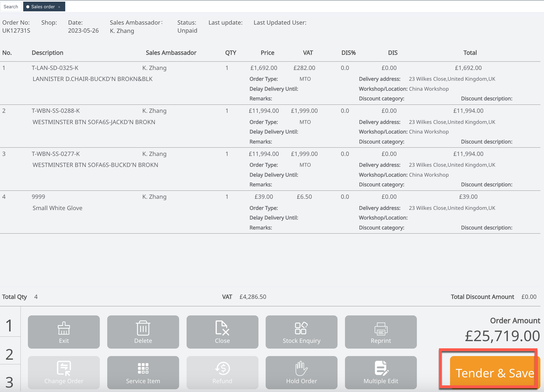Open Stock Enquiry
This screenshot has width=544, height=392.
(301, 332)
